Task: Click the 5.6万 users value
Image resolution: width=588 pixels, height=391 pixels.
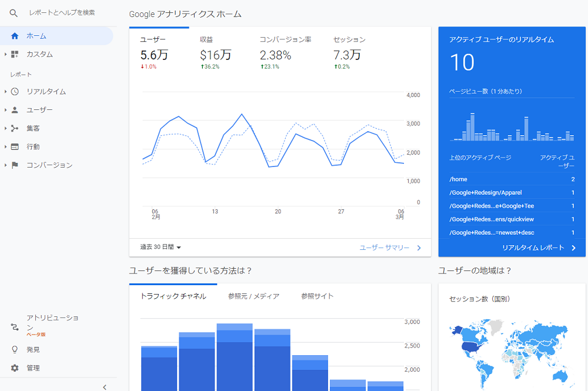Action: click(x=154, y=55)
